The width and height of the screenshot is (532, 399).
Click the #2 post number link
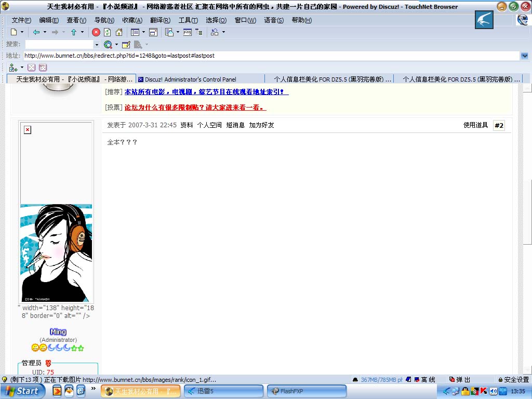click(499, 126)
